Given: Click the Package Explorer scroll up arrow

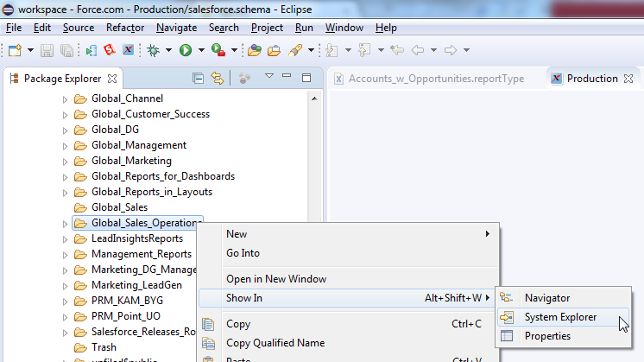Looking at the screenshot, I should pyautogui.click(x=314, y=98).
